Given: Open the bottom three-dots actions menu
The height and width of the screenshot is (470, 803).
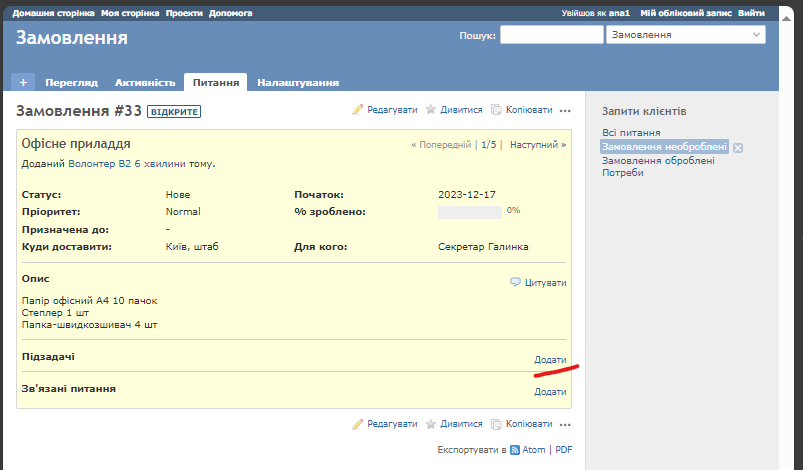Looking at the screenshot, I should point(565,425).
